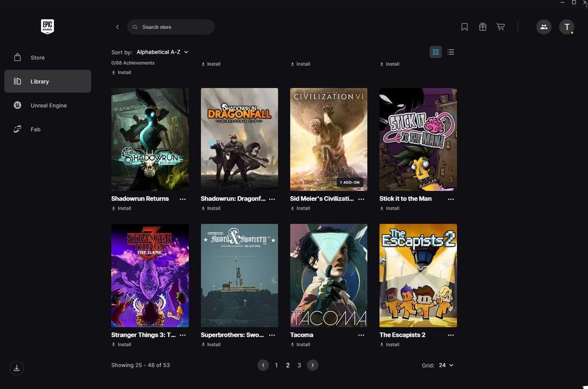The image size is (588, 389).
Task: Open Shadowrun: Dragonfall cover thumbnail
Action: pos(239,139)
